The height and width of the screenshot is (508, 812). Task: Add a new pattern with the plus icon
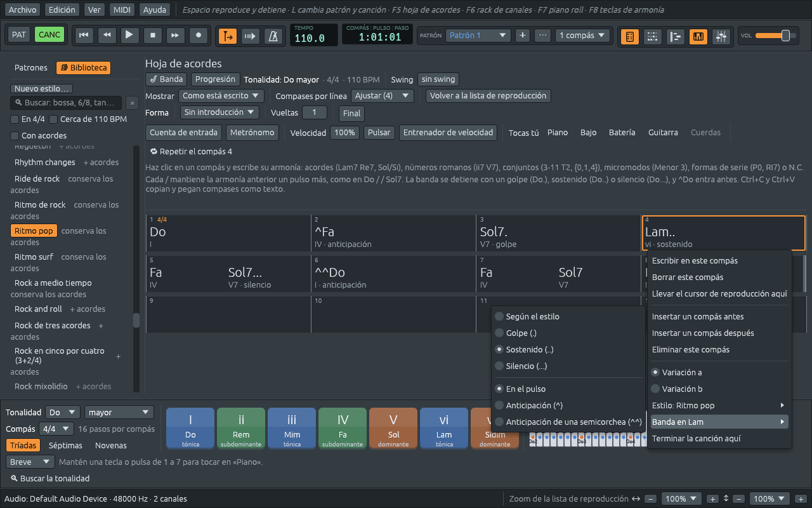[523, 36]
